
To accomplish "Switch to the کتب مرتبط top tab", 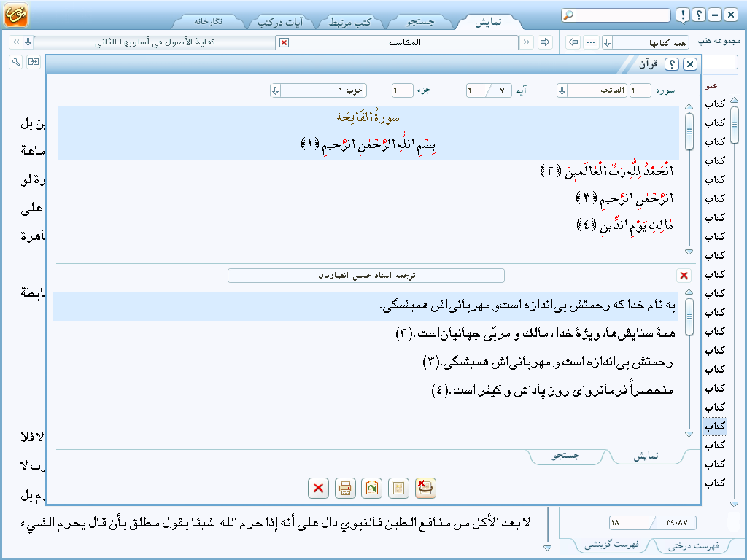I will click(349, 23).
